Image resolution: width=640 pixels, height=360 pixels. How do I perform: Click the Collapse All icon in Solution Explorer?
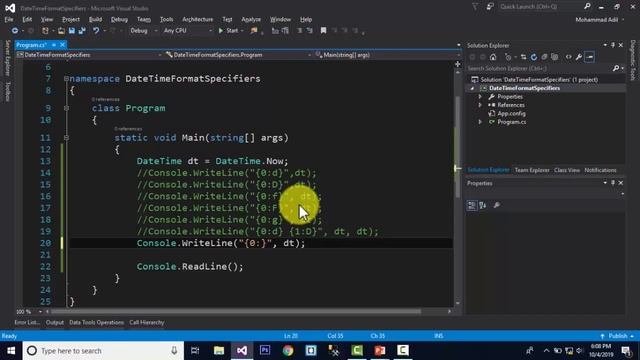[x=544, y=57]
